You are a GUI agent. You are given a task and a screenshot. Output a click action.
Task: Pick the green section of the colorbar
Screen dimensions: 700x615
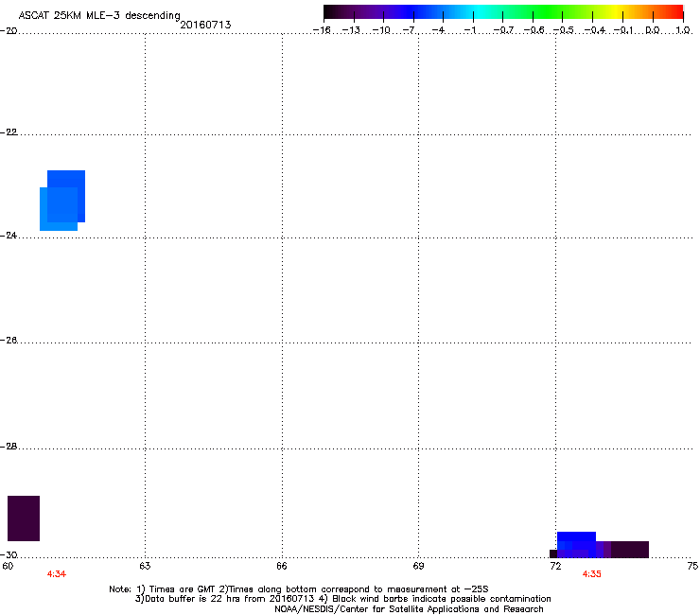pos(545,12)
